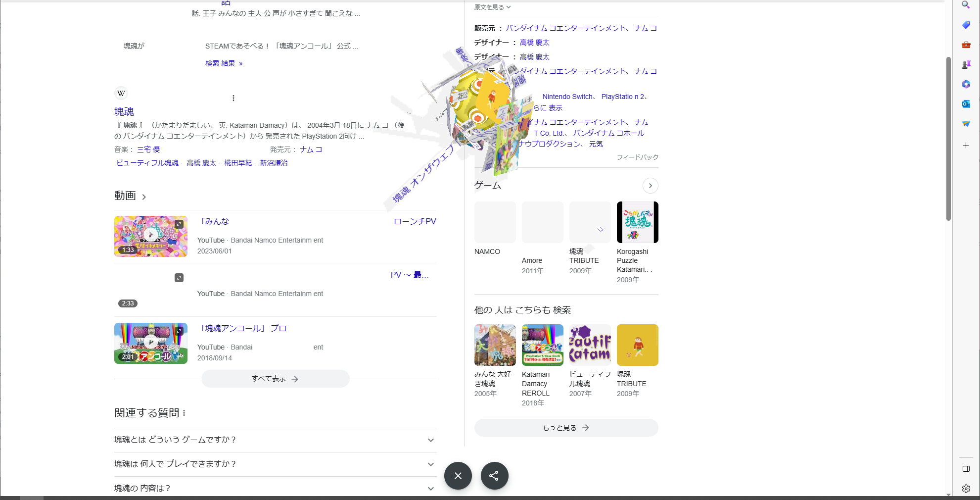Play the 1:33 みんな video thumbnail
980x500 pixels.
tap(151, 236)
